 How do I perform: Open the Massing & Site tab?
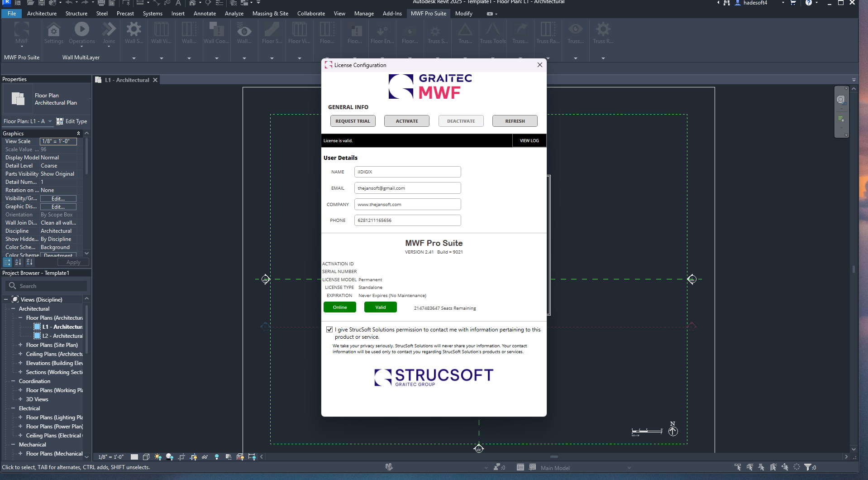tap(270, 14)
